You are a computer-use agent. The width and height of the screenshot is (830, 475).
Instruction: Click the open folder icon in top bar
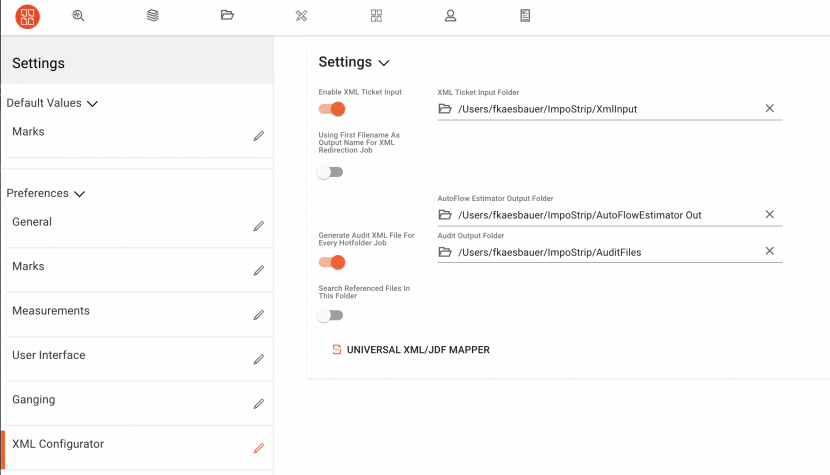click(x=228, y=16)
